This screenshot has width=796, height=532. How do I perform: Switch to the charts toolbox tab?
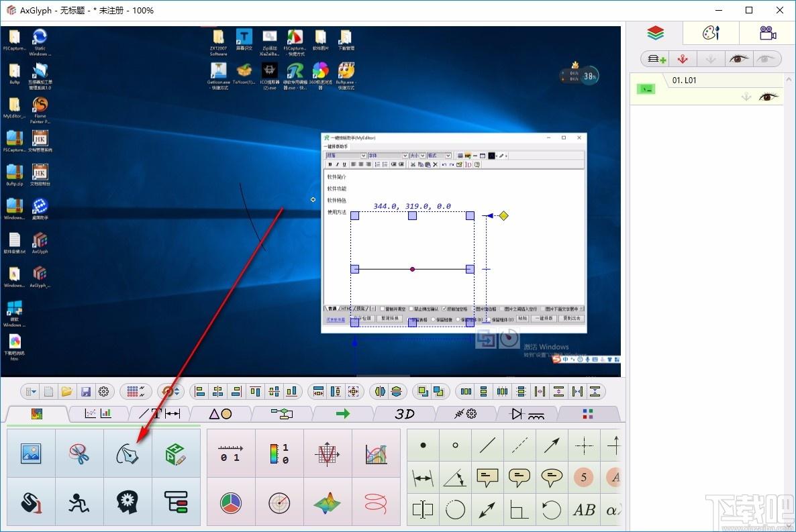(98, 414)
